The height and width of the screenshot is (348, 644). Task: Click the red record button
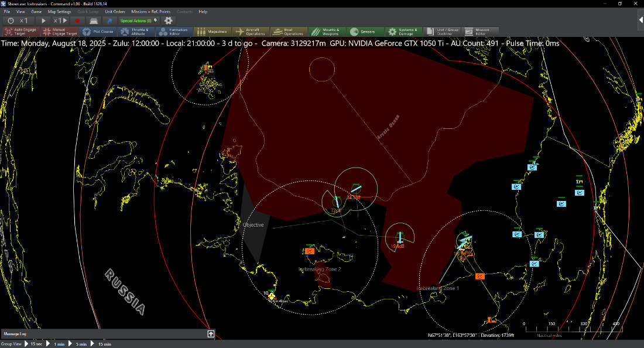click(x=77, y=21)
